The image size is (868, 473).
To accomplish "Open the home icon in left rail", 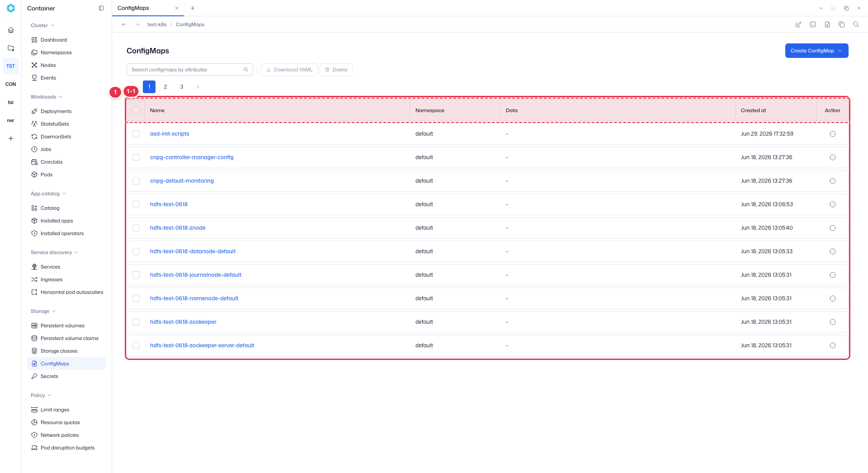I will [x=11, y=30].
